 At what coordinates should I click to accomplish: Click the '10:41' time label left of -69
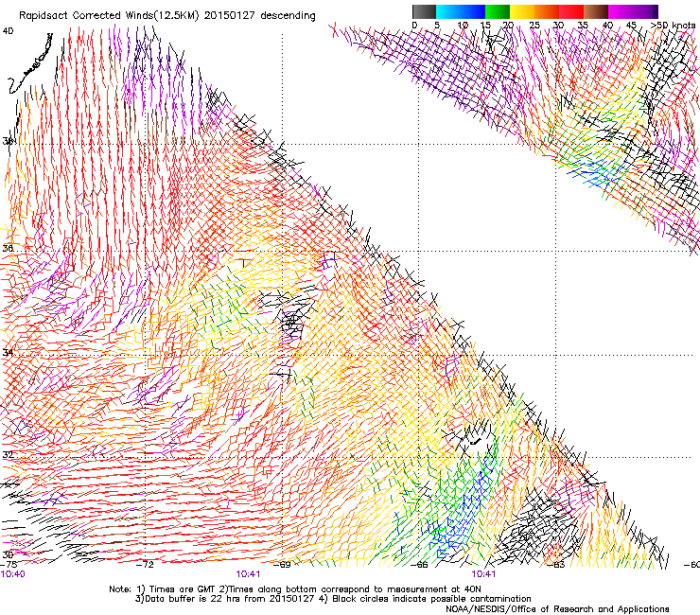coord(248,574)
